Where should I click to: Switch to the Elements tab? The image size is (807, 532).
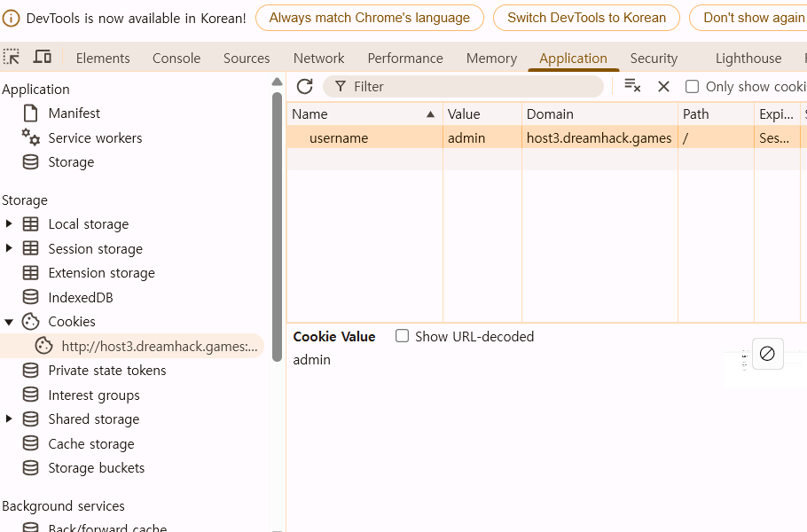(103, 59)
